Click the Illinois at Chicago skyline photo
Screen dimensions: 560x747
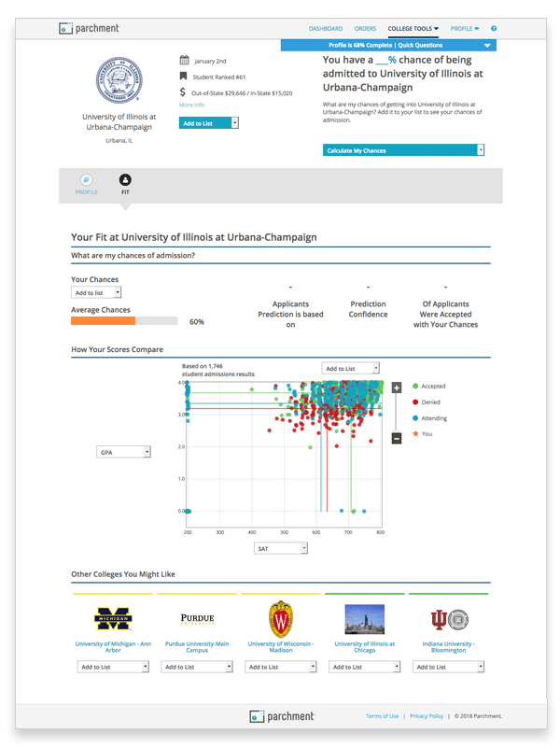(x=365, y=619)
